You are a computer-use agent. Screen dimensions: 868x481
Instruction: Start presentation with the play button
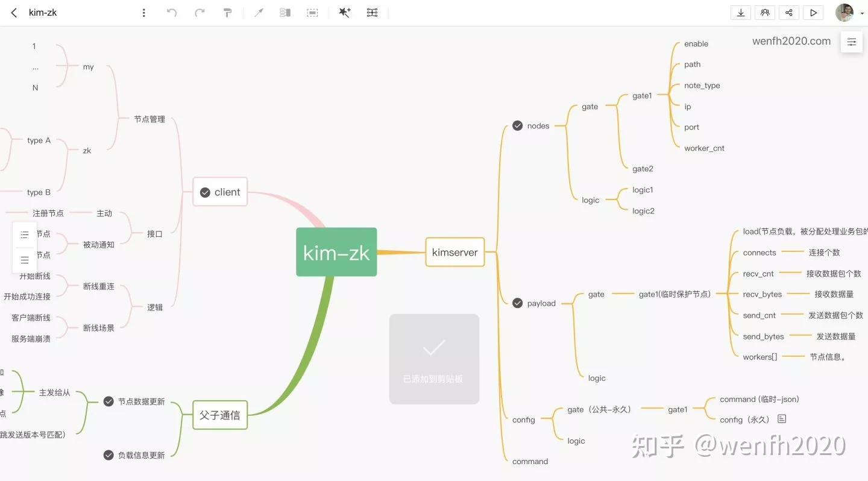(814, 13)
